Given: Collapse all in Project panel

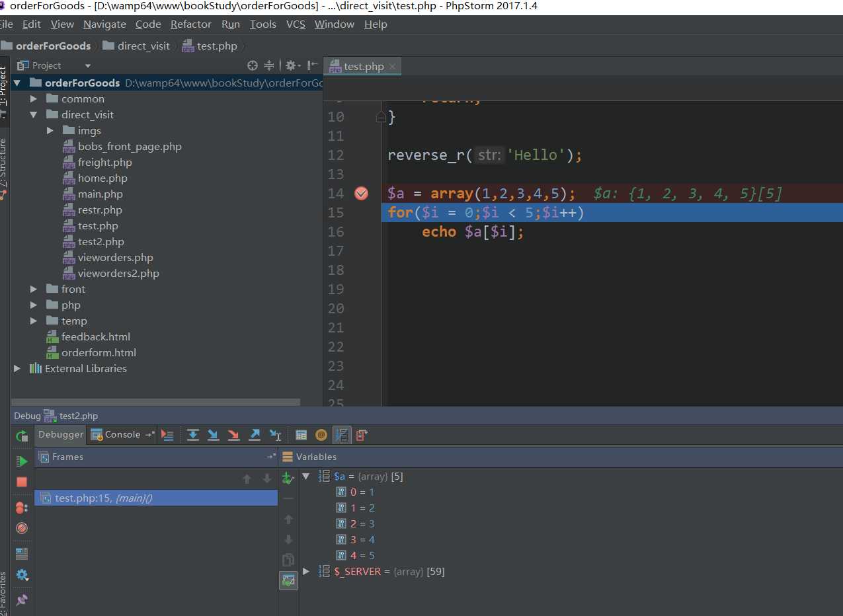Looking at the screenshot, I should pyautogui.click(x=269, y=65).
